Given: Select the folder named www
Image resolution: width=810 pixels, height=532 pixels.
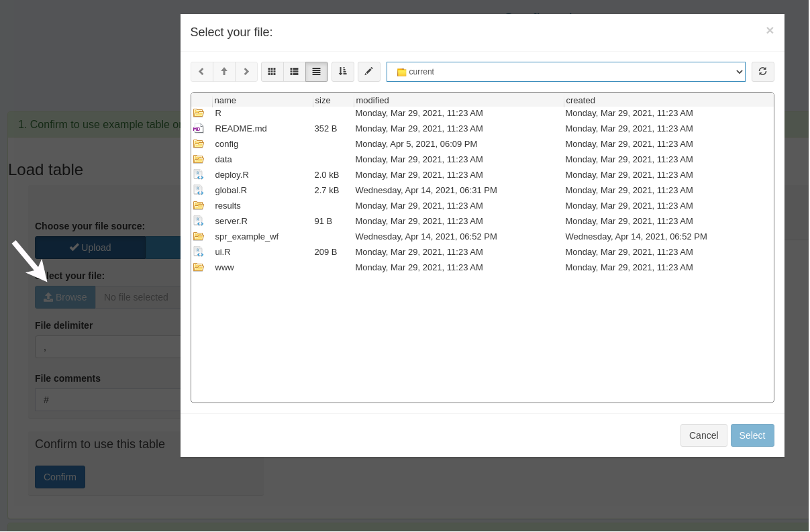Looking at the screenshot, I should tap(225, 267).
